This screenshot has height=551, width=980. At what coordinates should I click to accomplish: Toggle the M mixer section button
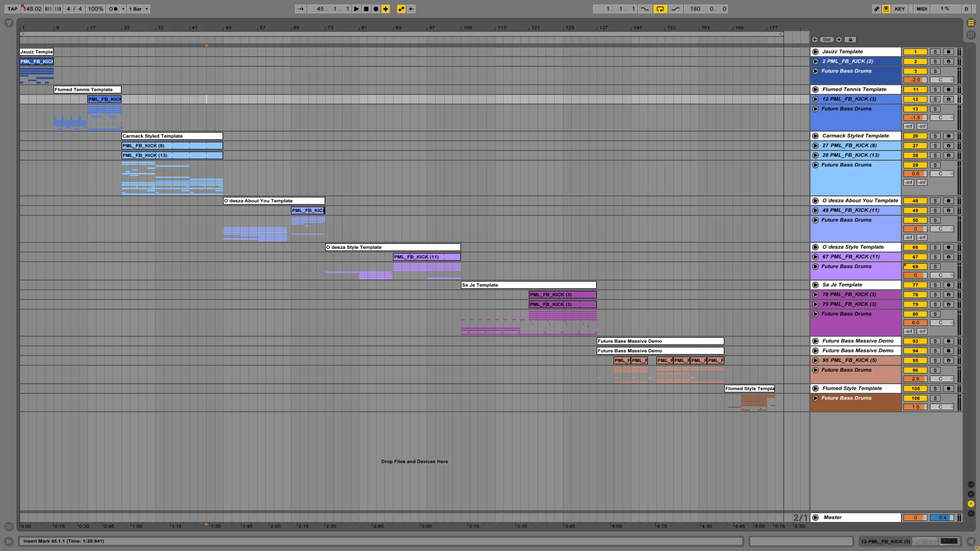[x=971, y=504]
